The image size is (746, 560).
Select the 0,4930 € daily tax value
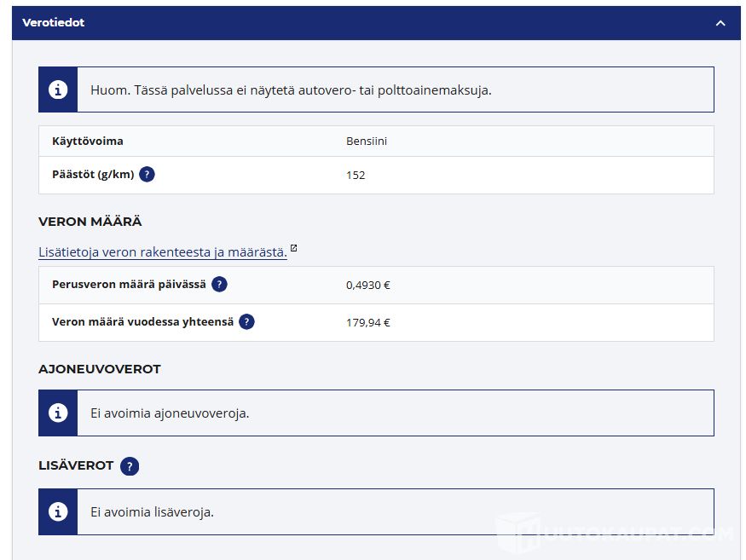(368, 286)
